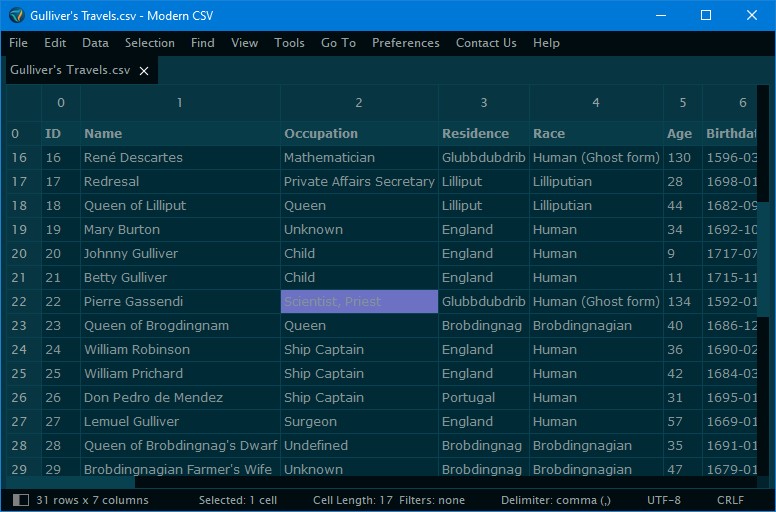Viewport: 776px width, 512px height.
Task: Click the vertical scrollbar thumb
Action: point(763,259)
